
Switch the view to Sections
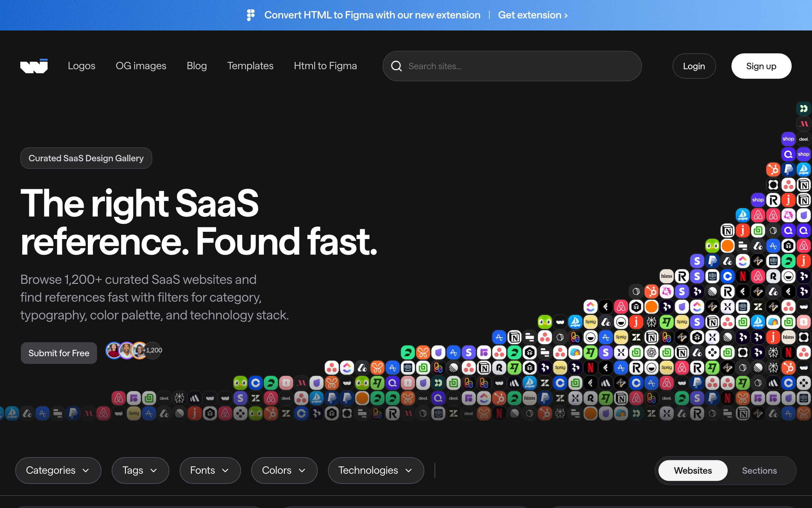coord(759,470)
